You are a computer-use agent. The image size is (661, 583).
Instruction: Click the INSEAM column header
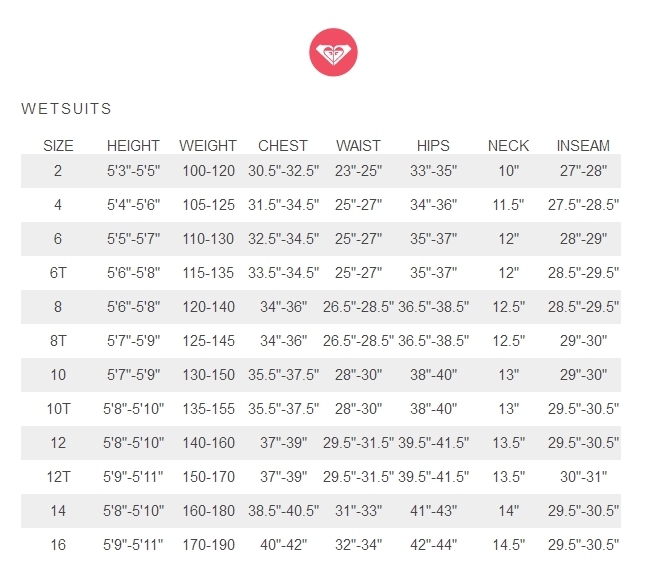point(583,146)
